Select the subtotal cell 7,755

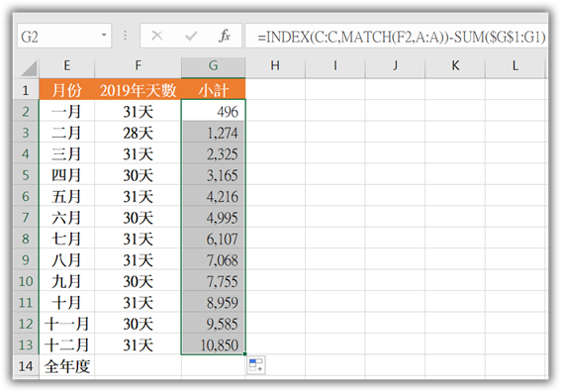click(214, 281)
